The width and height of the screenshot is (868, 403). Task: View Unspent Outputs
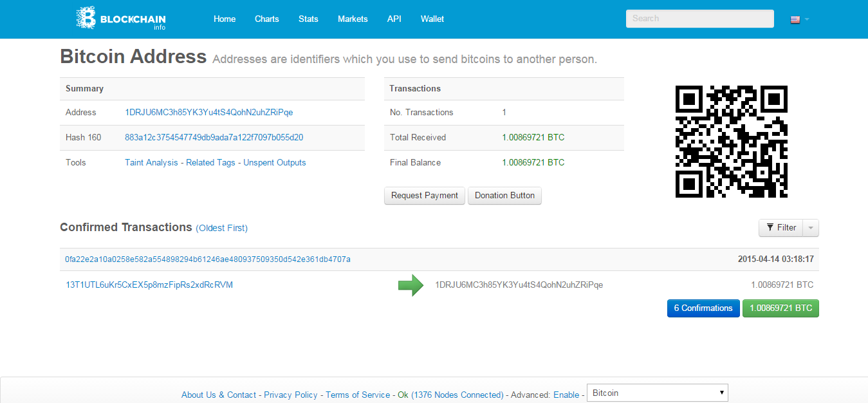[275, 162]
